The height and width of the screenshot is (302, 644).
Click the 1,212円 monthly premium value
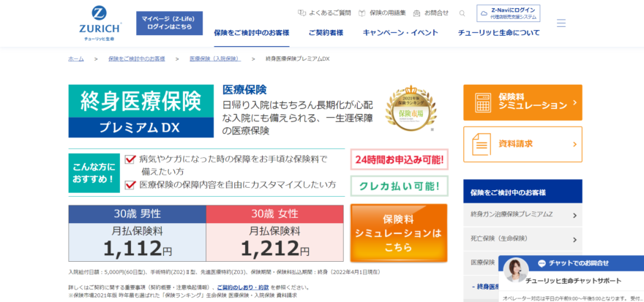click(x=274, y=248)
